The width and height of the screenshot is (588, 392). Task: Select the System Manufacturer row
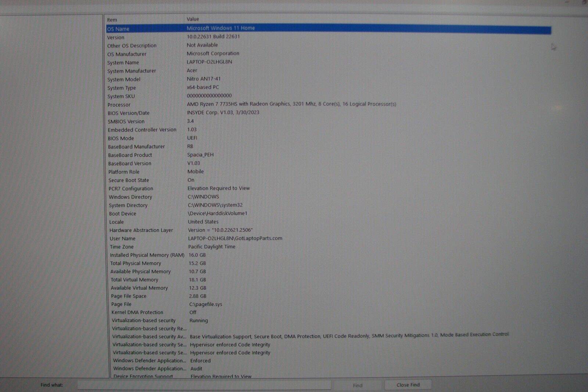[x=132, y=71]
